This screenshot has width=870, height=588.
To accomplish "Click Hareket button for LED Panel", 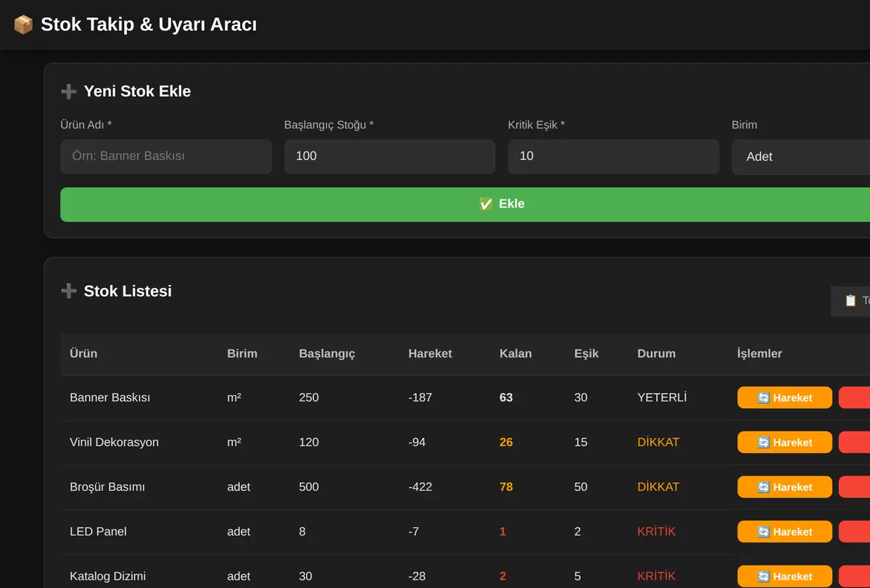I will pos(784,532).
